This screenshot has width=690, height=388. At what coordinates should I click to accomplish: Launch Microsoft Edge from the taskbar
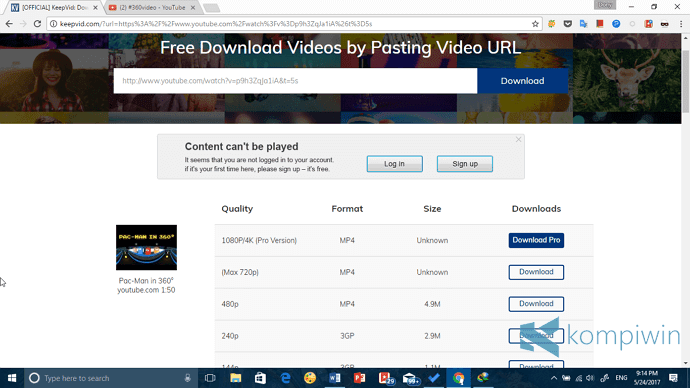[285, 378]
